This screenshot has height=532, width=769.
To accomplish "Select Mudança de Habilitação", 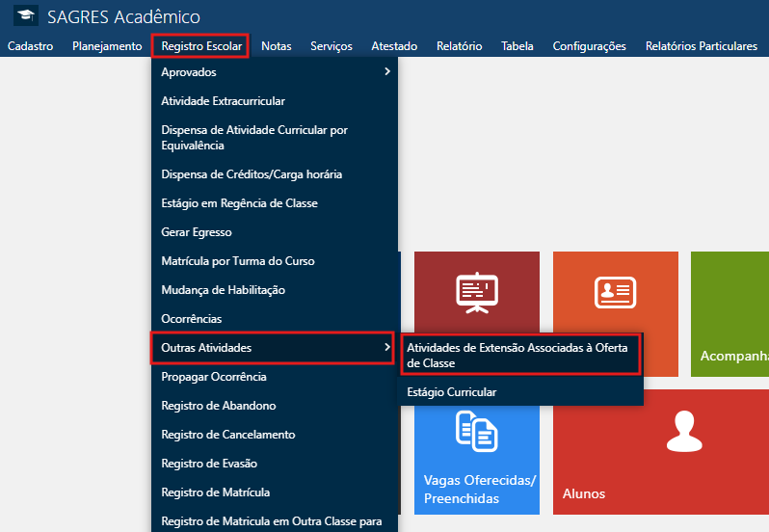I will coord(275,290).
